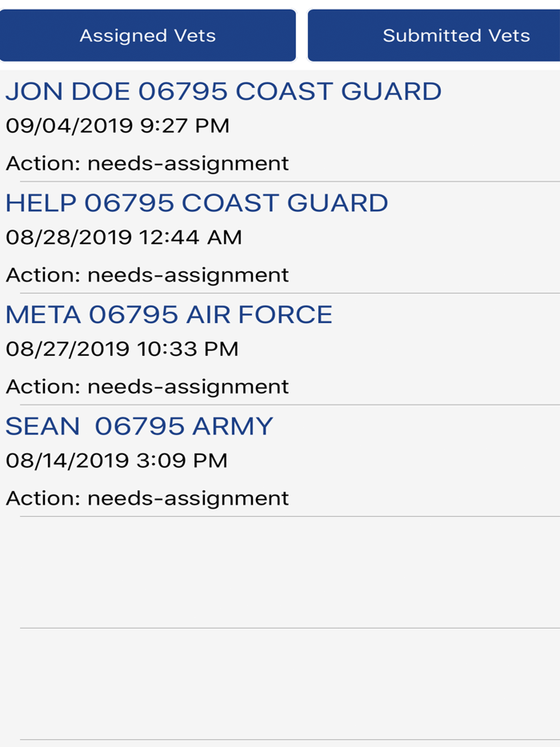Click the JON DOE name text
560x747 pixels.
(68, 91)
